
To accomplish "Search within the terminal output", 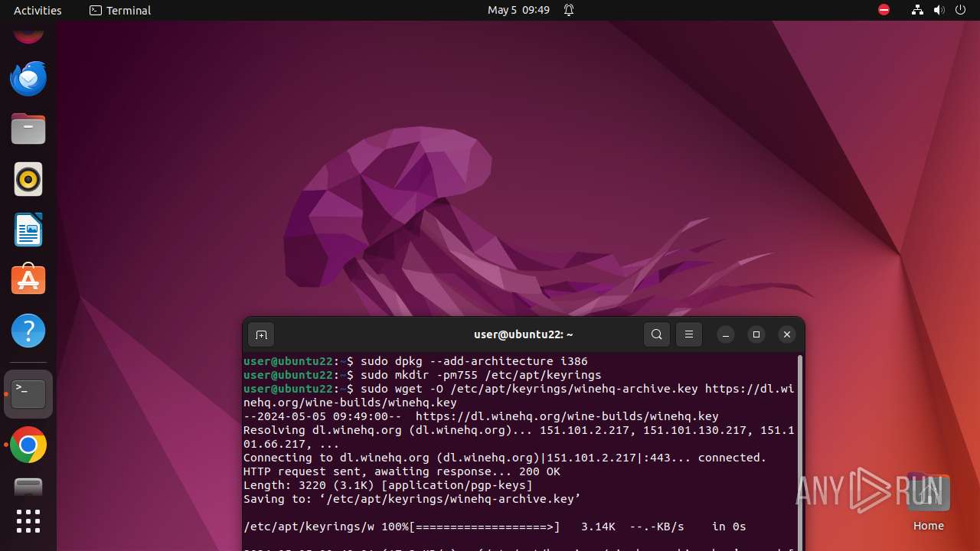I will pyautogui.click(x=657, y=334).
